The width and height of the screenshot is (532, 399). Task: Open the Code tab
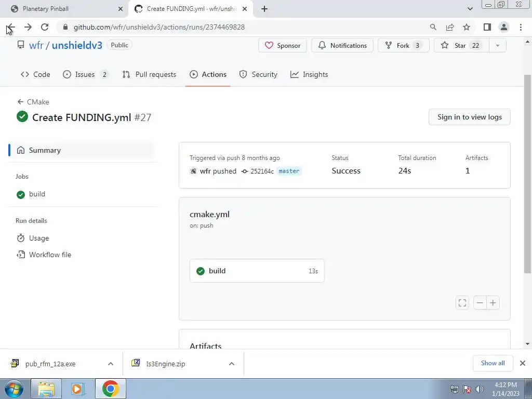pos(35,74)
